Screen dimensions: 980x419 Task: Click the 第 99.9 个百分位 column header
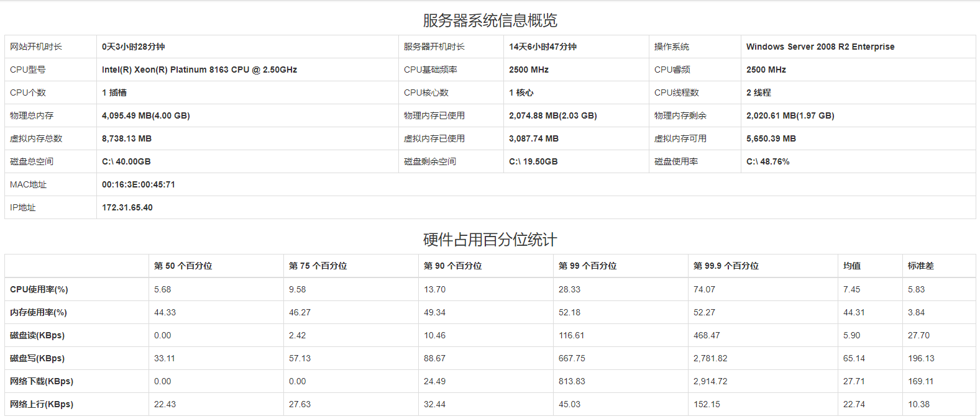(726, 266)
